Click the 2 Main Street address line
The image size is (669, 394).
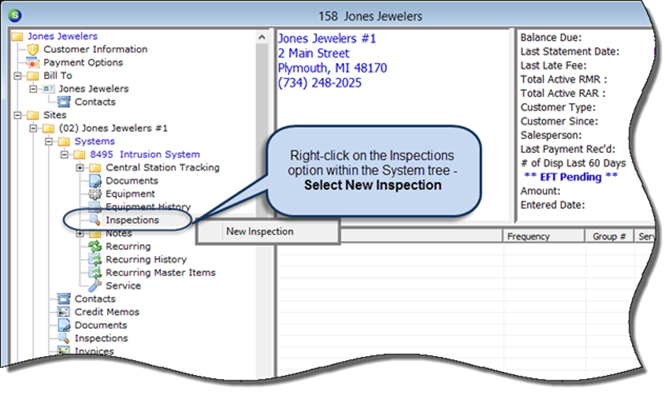pos(314,53)
